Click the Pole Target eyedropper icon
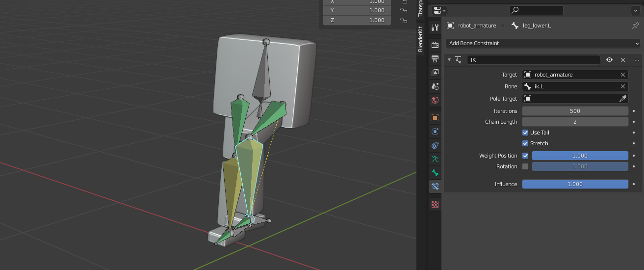Viewport: 644px width, 270px height. [x=623, y=99]
